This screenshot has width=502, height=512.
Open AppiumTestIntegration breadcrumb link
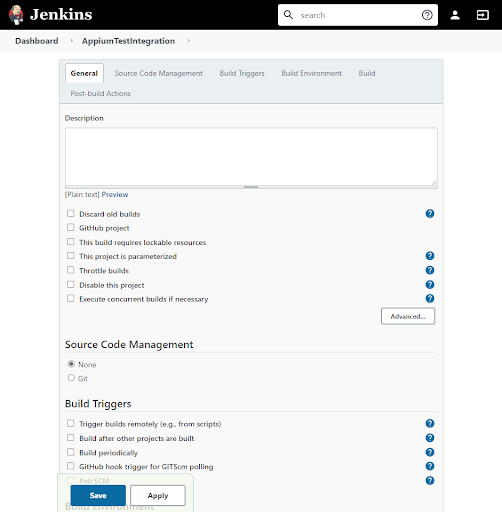click(x=128, y=41)
